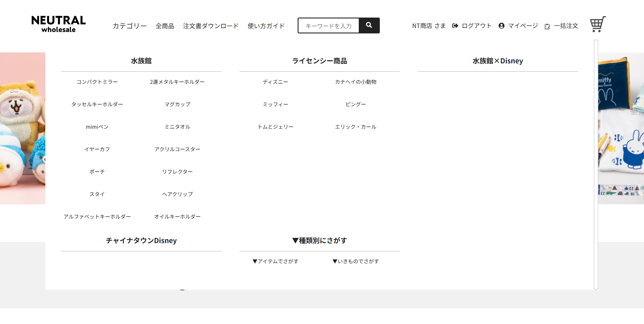Open 注文書ダウンロード in the navigation
Screen dimensions: 644x324
pyautogui.click(x=211, y=26)
